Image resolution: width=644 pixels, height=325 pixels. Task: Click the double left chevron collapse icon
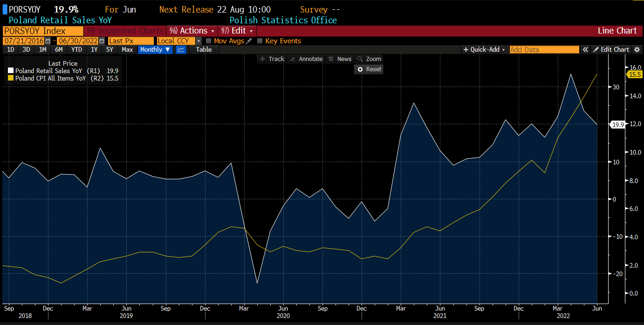click(x=585, y=49)
